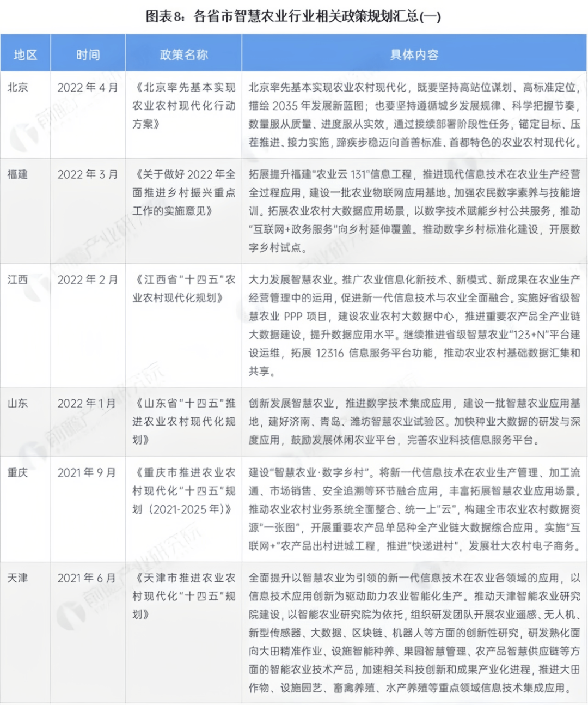Click the 政策名称 column header
The image size is (588, 705).
184,54
